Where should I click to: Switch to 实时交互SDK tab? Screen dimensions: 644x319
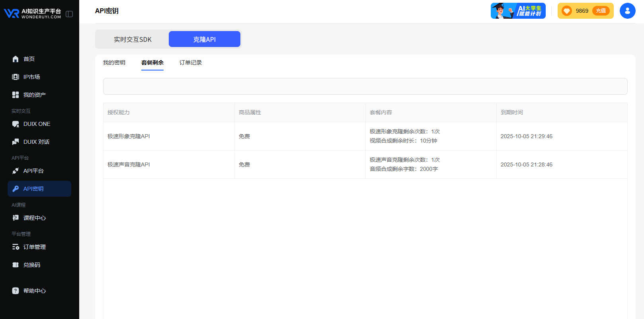[x=133, y=39]
